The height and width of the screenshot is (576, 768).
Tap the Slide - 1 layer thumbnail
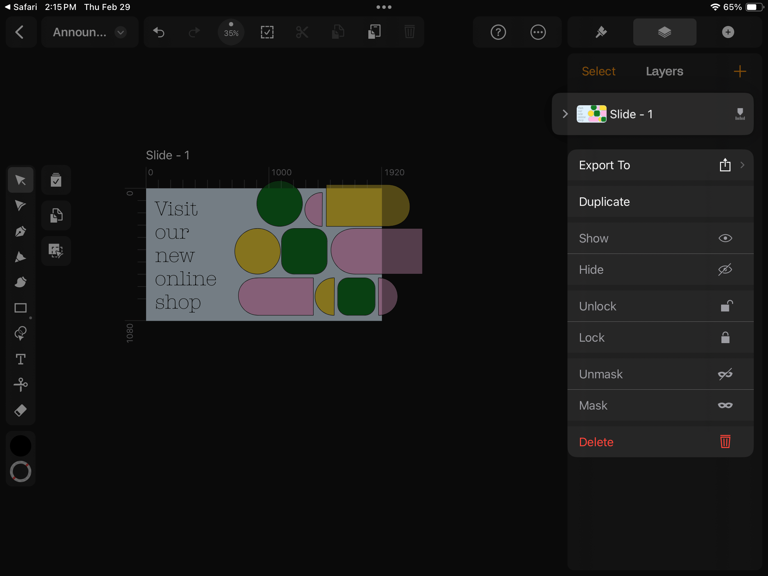tap(591, 114)
